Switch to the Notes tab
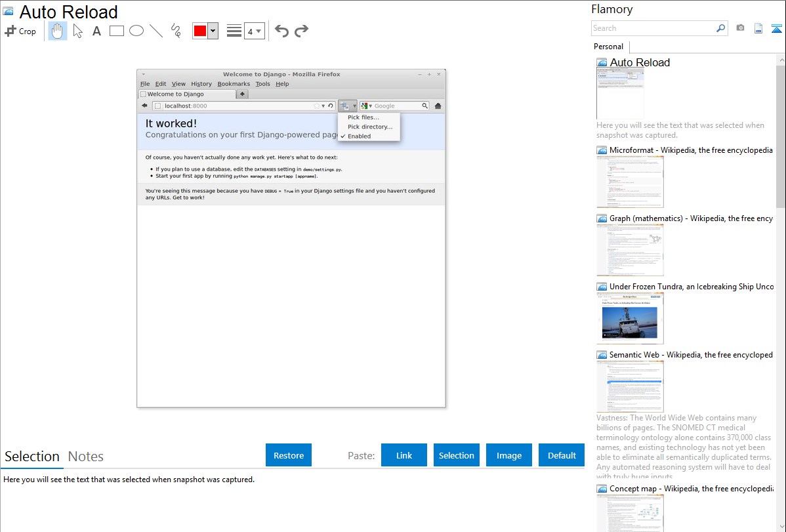 pyautogui.click(x=86, y=457)
